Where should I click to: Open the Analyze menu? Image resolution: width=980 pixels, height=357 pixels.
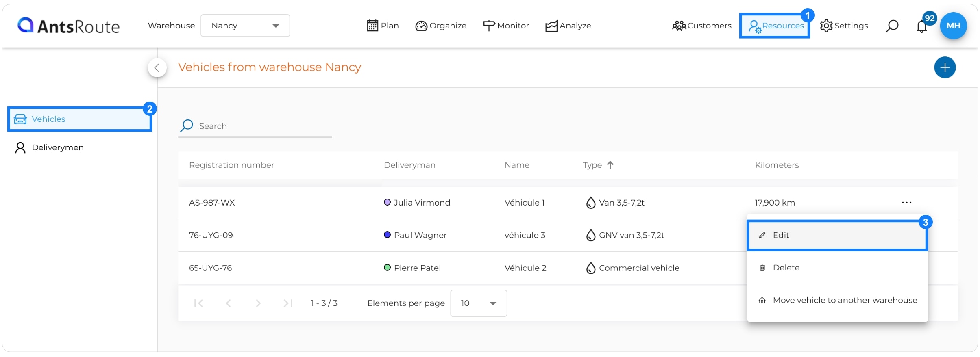coord(568,26)
